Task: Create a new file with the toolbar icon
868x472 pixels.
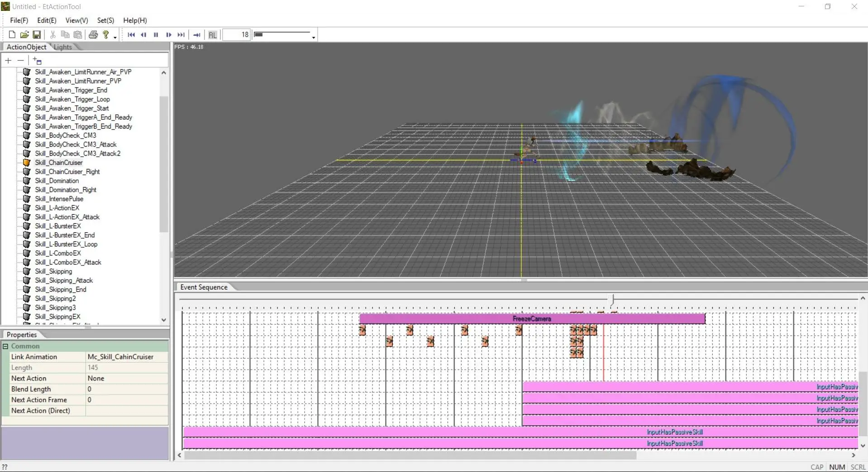Action: (12, 34)
